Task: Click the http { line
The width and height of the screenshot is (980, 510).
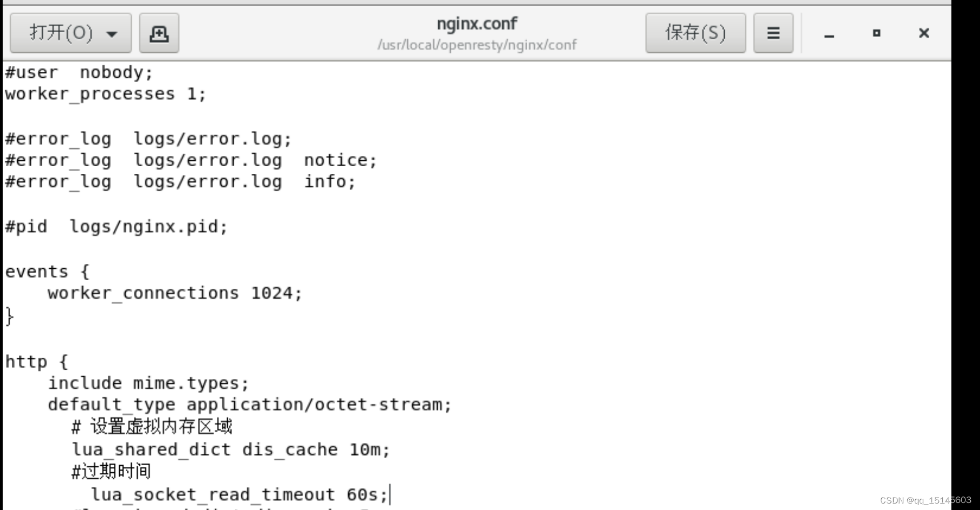Action: [x=37, y=362]
